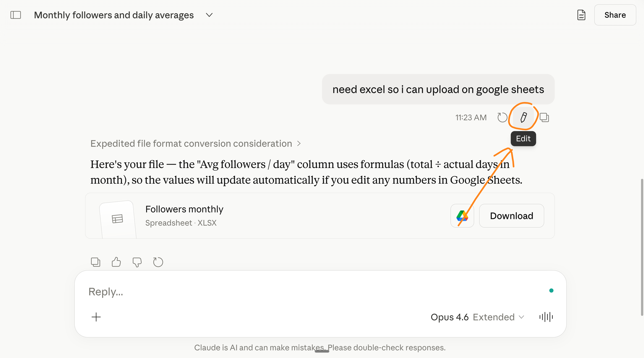Copy the user message text

(544, 117)
